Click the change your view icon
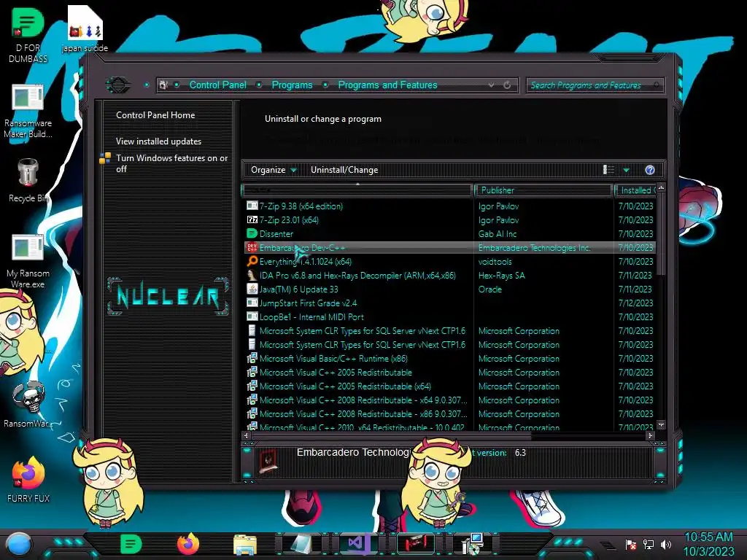The width and height of the screenshot is (747, 560). (x=608, y=170)
